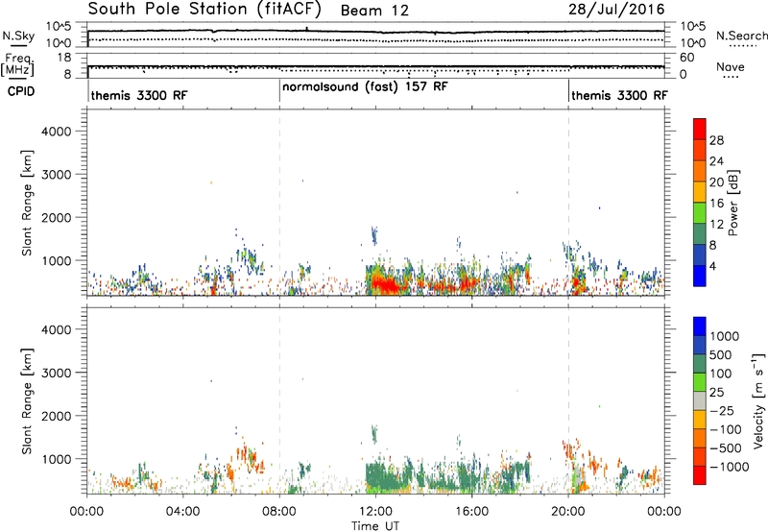Click the 'normalsound (fast) 157 RF' label
This screenshot has width=768, height=532.
[365, 87]
